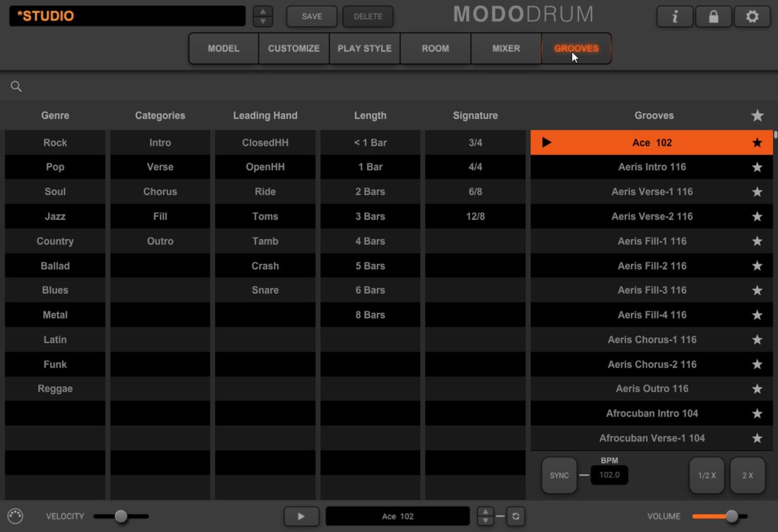
Task: Select Jazz in the Genre list
Action: 55,216
